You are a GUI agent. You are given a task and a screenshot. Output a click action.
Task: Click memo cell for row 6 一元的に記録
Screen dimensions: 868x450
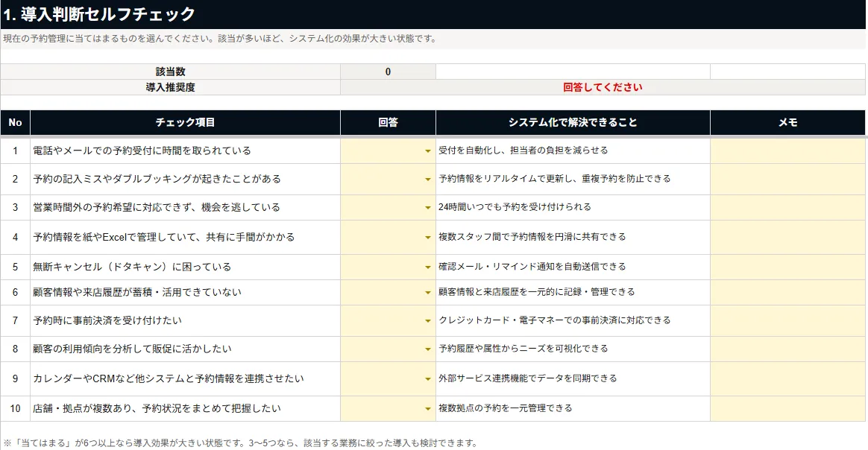pyautogui.click(x=787, y=293)
